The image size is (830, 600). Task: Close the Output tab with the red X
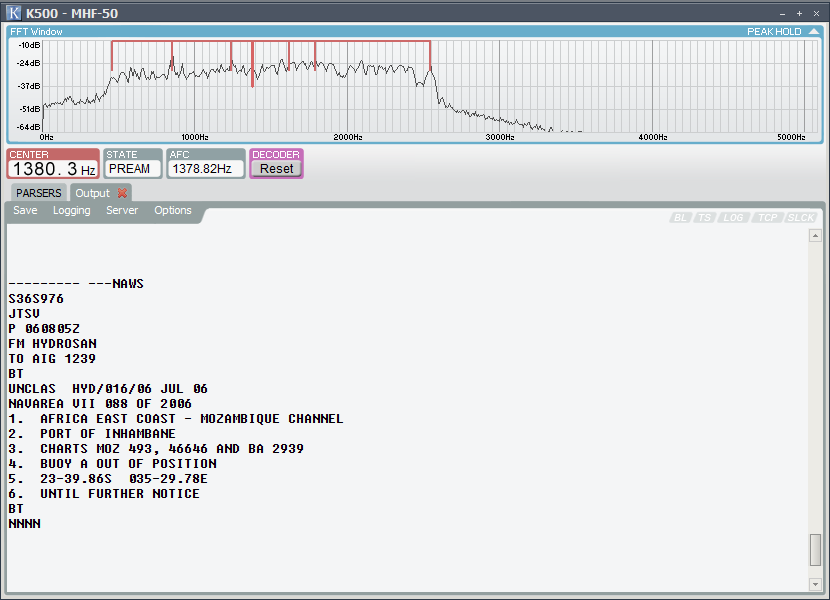point(122,193)
